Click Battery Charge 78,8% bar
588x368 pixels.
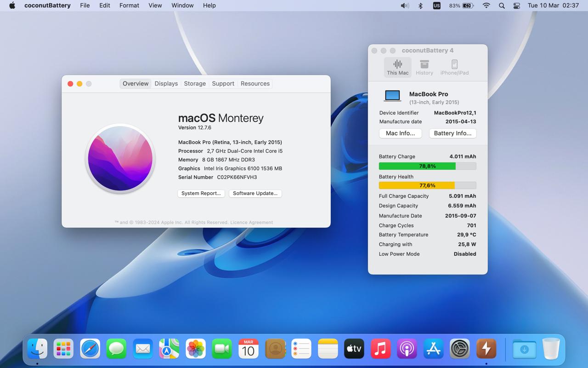pyautogui.click(x=427, y=166)
